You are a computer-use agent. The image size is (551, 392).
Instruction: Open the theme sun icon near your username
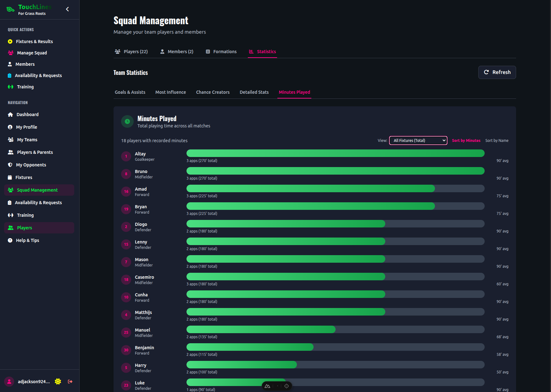pos(58,381)
